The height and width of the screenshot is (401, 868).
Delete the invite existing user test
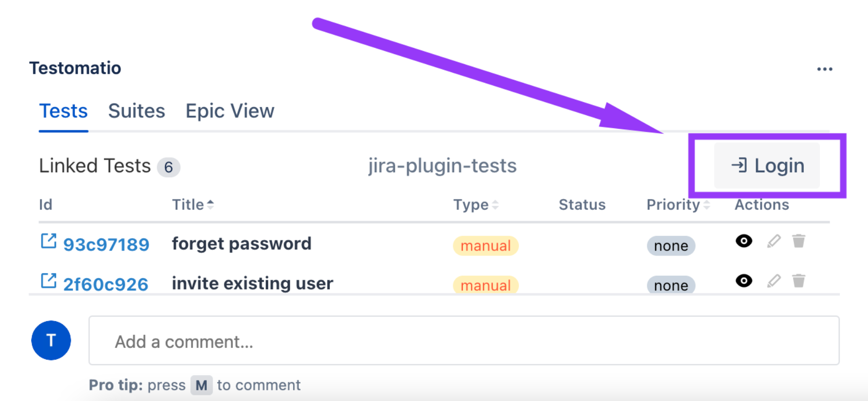[x=798, y=281]
